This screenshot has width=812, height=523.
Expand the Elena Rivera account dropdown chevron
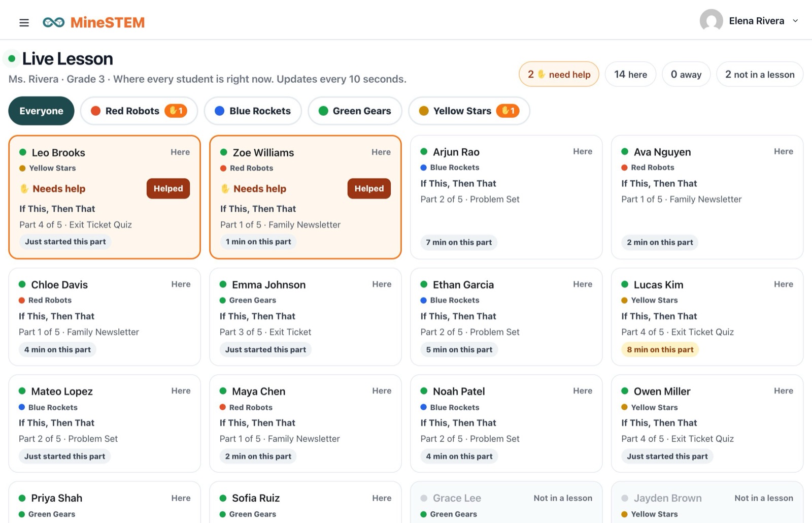(795, 21)
